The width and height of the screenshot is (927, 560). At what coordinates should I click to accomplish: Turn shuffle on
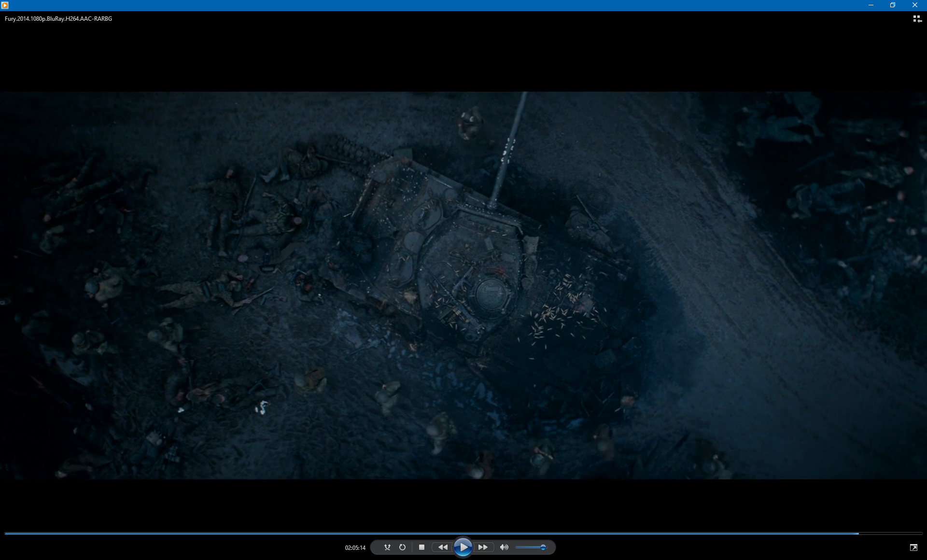[x=387, y=547]
